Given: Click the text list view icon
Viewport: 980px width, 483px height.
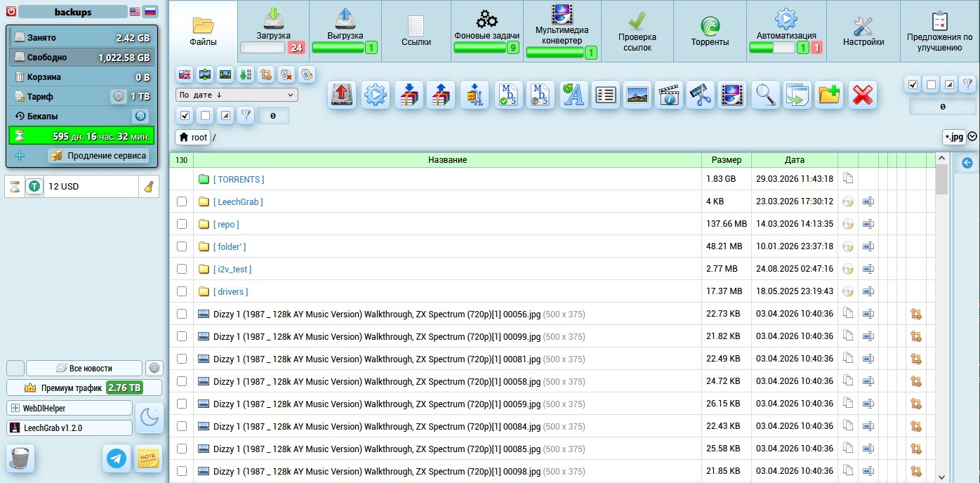Looking at the screenshot, I should [605, 95].
